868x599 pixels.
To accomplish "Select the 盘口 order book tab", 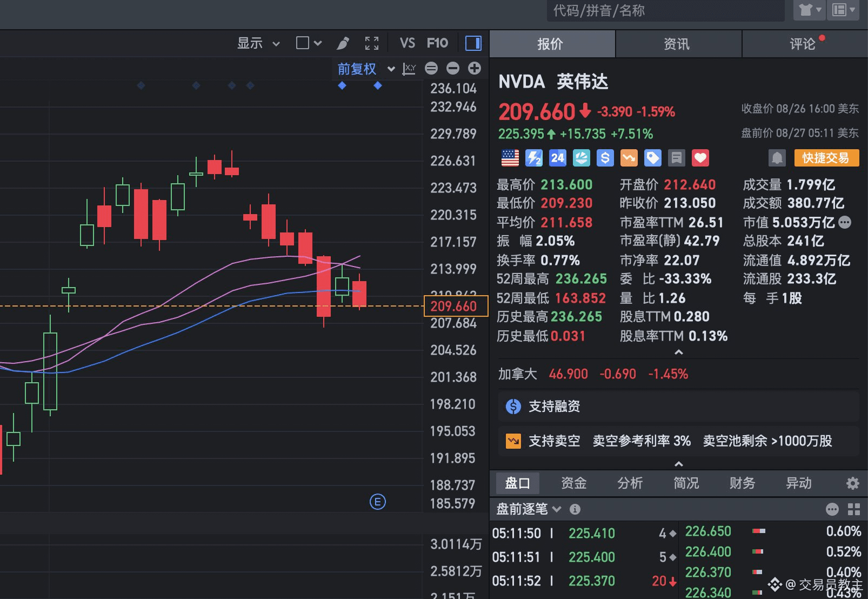I will click(517, 483).
